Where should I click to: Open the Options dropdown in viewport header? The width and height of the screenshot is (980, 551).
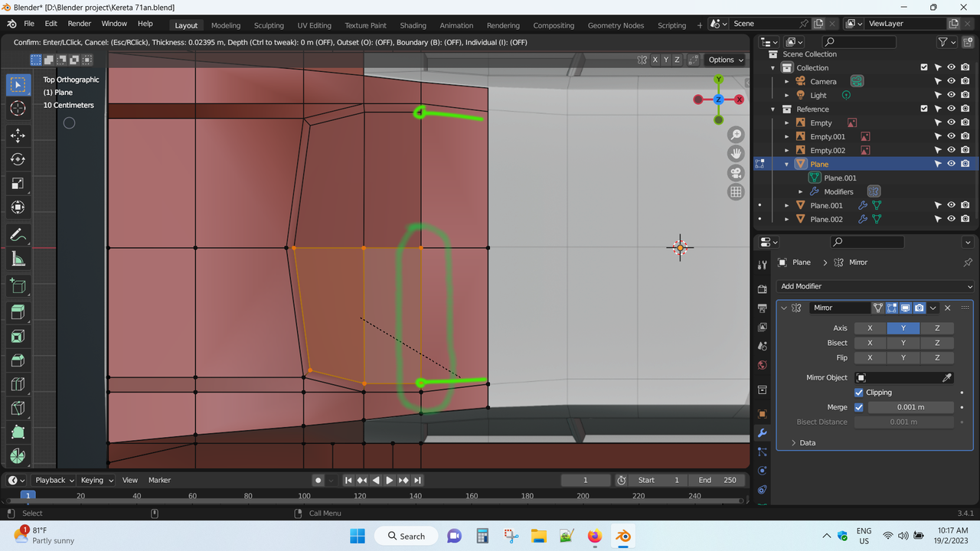coord(726,60)
